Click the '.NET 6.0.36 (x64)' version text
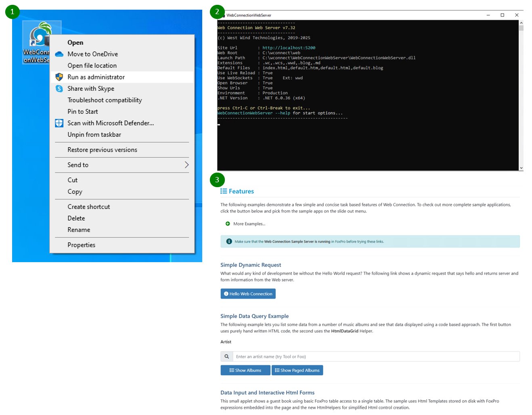Viewport: 532px width, 415px height. click(284, 98)
